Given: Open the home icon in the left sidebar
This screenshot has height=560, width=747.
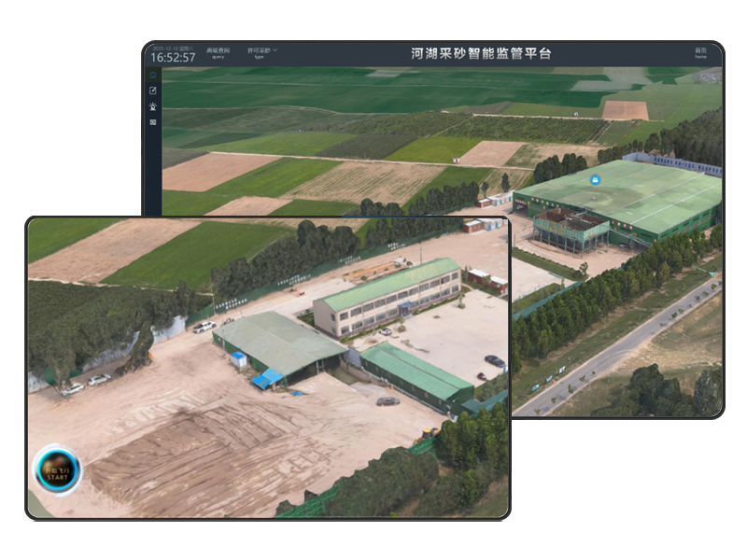Looking at the screenshot, I should 153,76.
